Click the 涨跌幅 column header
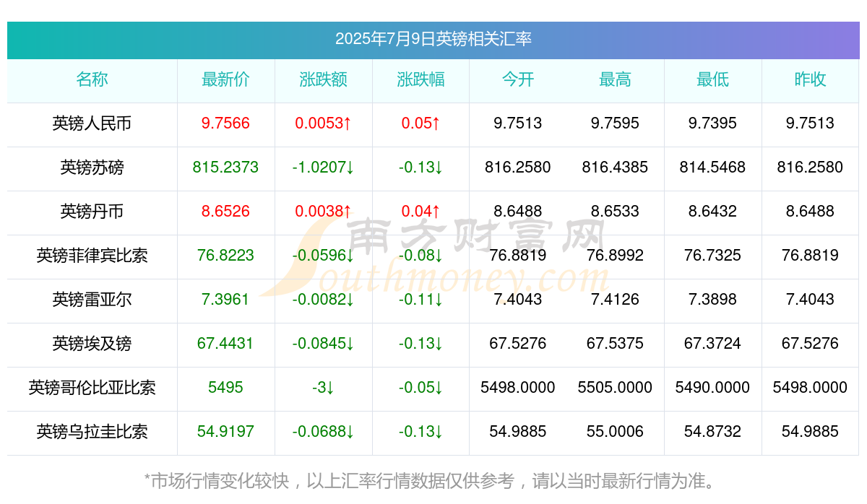Screen dimensions: 867x504 420,79
